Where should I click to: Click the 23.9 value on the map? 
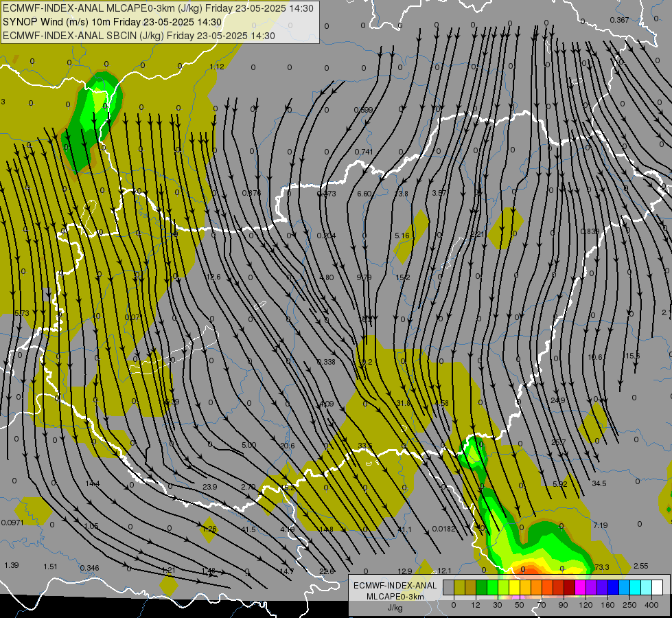pos(209,487)
